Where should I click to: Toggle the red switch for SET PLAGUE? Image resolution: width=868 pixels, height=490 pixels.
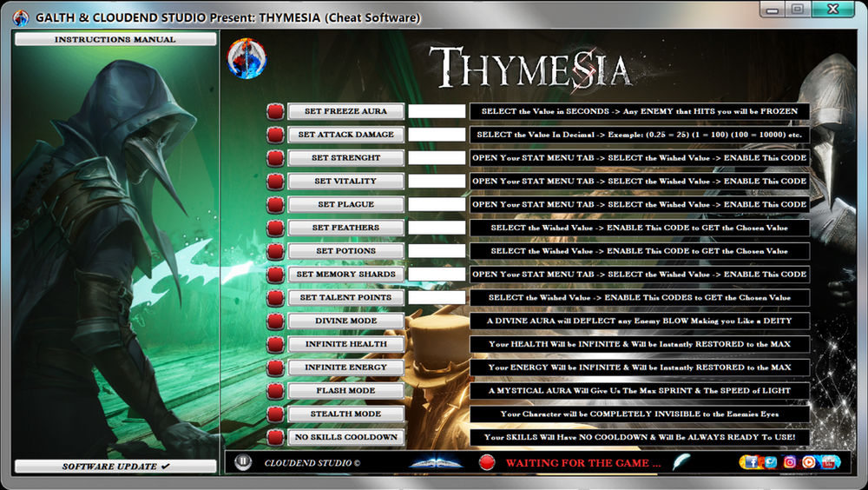[275, 204]
